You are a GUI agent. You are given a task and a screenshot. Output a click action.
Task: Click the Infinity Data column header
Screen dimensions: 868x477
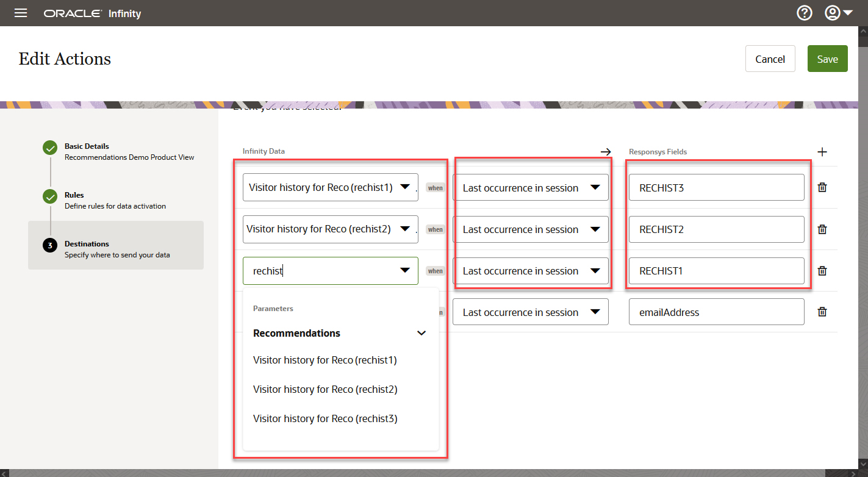pyautogui.click(x=264, y=151)
